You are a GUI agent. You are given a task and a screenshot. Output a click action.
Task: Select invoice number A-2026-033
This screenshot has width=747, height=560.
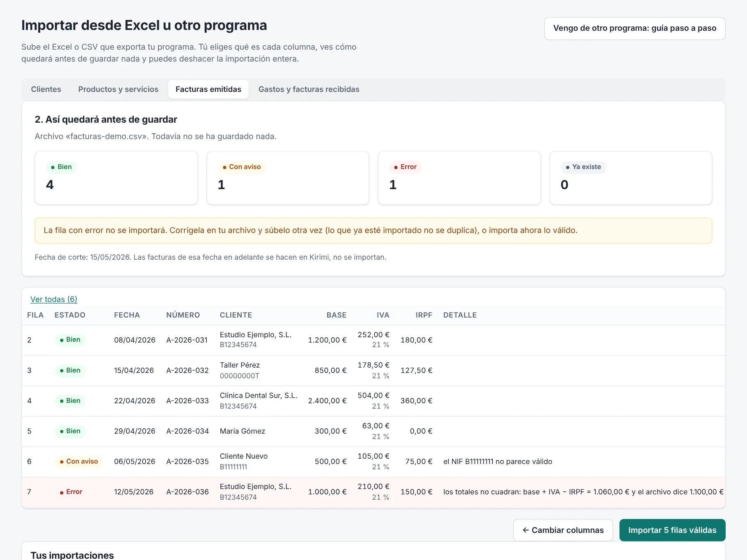click(x=187, y=401)
